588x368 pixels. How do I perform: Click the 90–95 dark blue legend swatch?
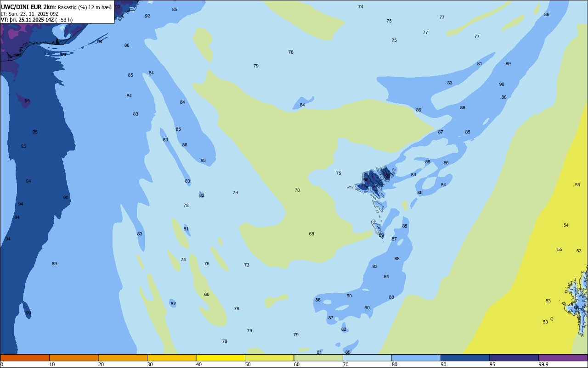[465, 357]
